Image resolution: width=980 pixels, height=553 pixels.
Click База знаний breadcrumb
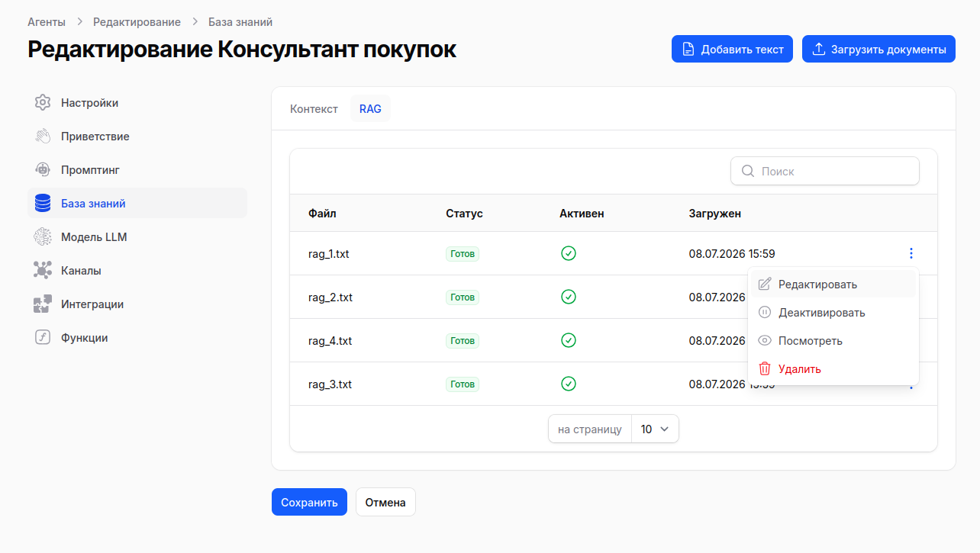[240, 22]
